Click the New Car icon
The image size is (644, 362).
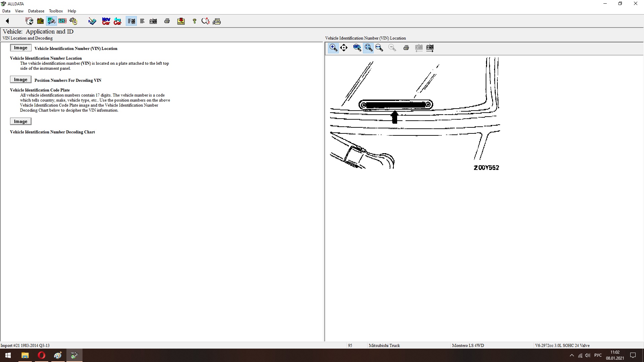tap(106, 21)
